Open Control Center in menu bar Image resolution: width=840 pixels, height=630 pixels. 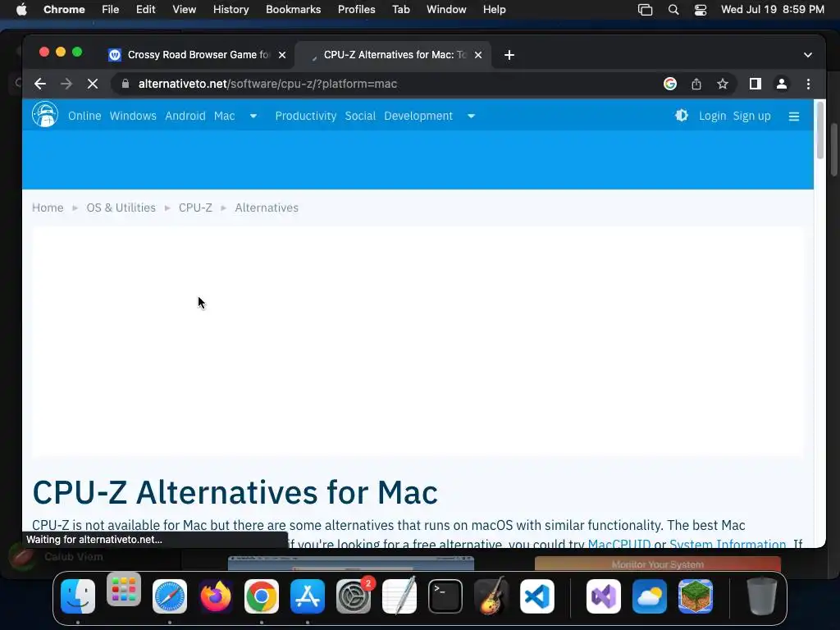pos(701,9)
